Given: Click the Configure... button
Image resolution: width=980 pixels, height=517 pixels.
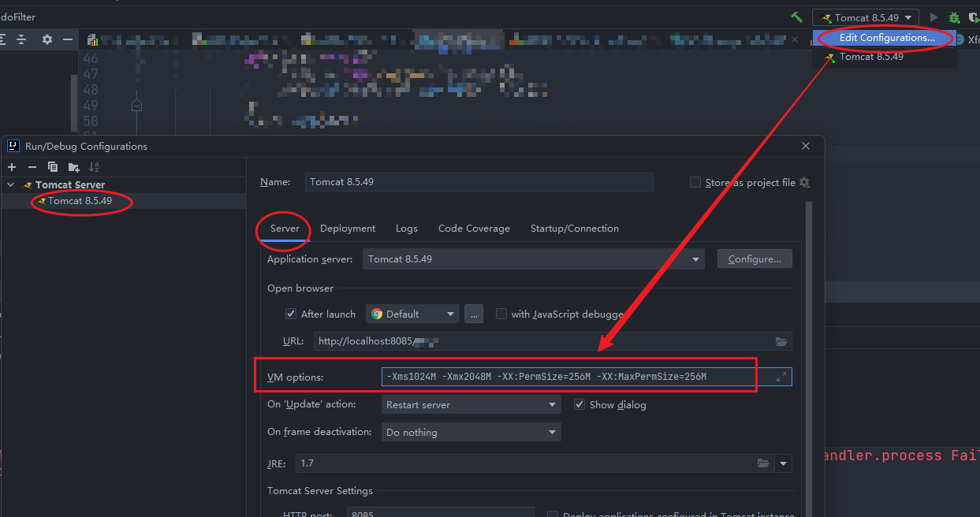Looking at the screenshot, I should [755, 258].
